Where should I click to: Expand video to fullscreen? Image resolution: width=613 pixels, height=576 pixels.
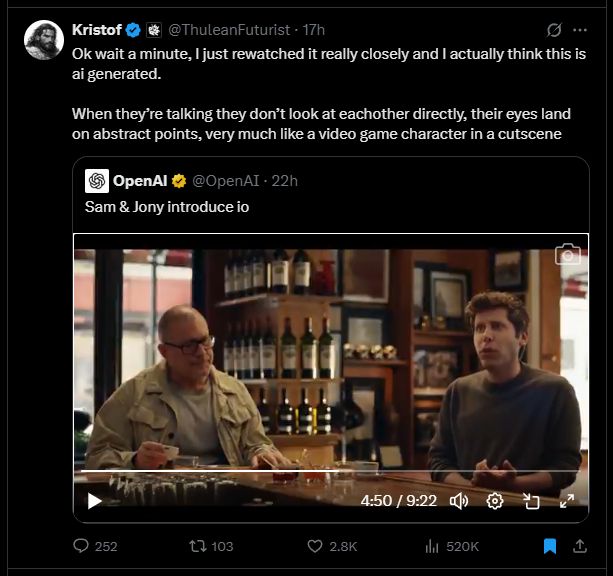[x=566, y=500]
